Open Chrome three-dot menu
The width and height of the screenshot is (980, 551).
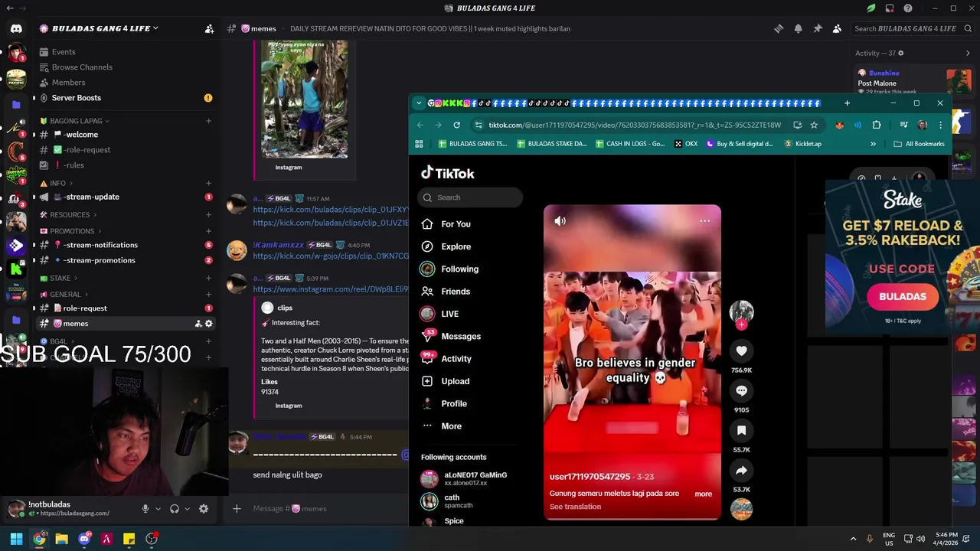click(940, 125)
